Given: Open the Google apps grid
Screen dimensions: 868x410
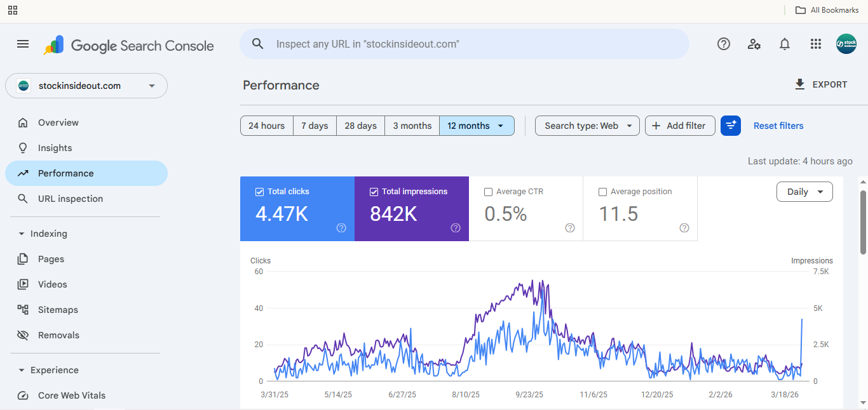Looking at the screenshot, I should click(816, 44).
